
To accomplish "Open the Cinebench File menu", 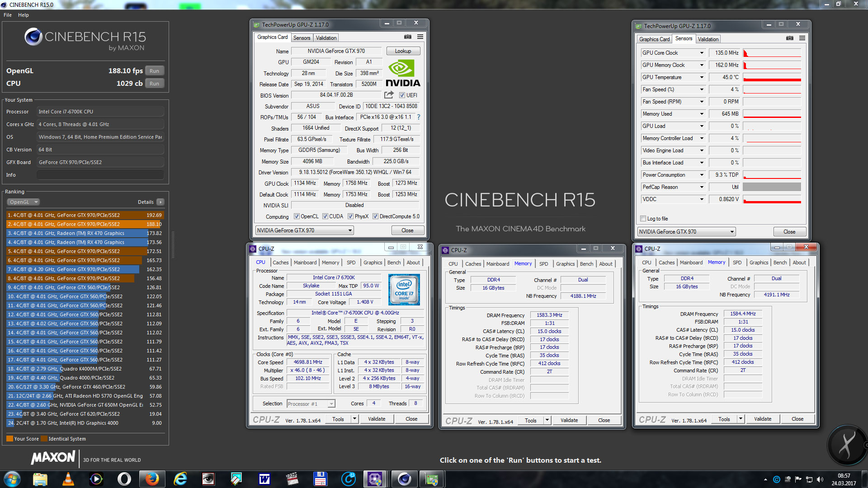I will [x=8, y=15].
